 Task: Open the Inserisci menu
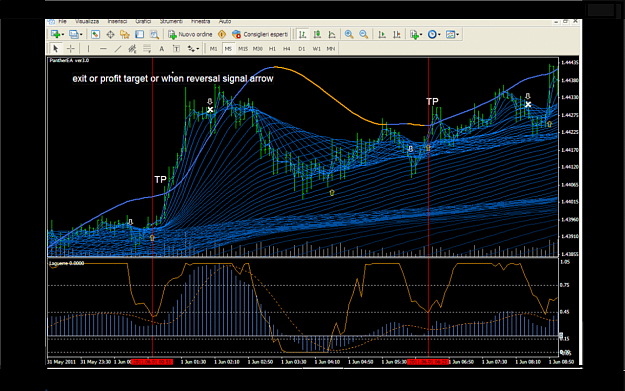117,21
